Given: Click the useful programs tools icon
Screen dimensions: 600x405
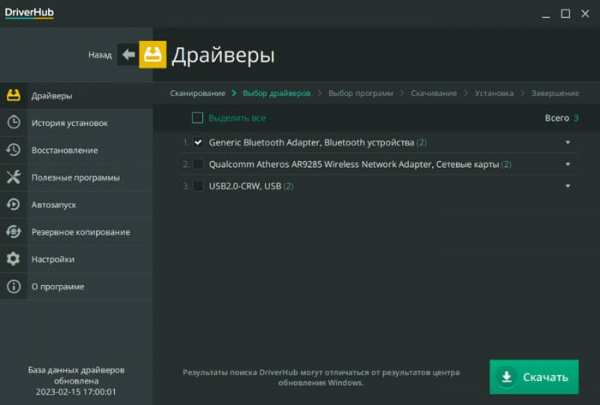Looking at the screenshot, I should [13, 177].
